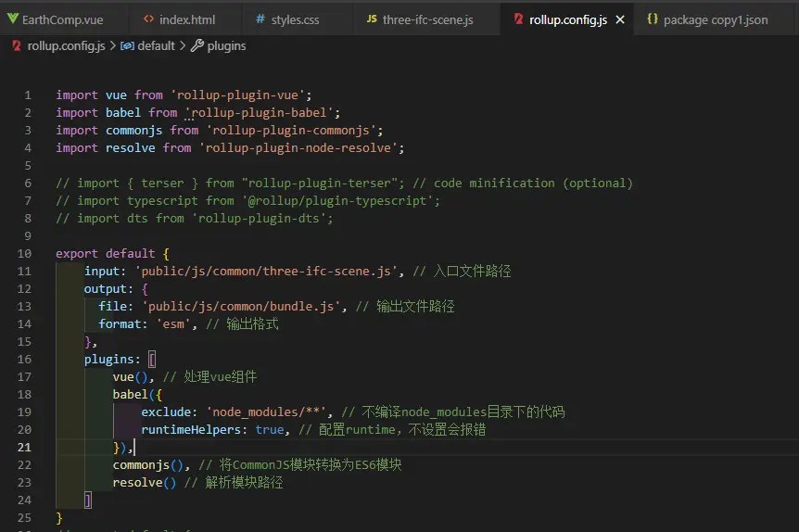This screenshot has height=532, width=799.
Task: Click the JSON braces icon on package copy1.json tab
Action: point(653,19)
